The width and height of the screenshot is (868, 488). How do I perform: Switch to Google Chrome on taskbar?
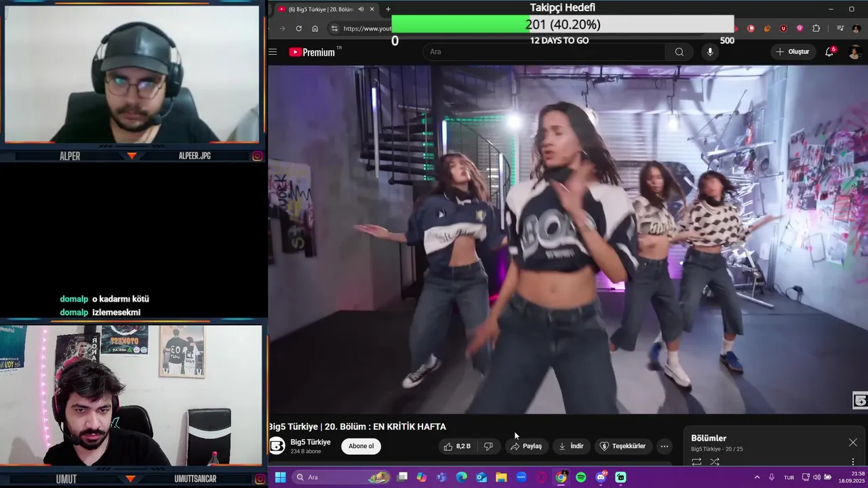click(x=561, y=477)
